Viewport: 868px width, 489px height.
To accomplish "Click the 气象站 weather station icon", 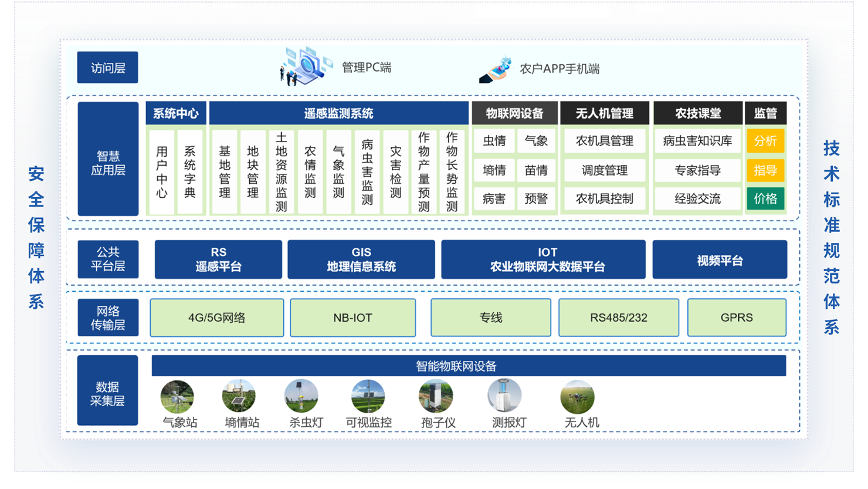I will (x=177, y=397).
